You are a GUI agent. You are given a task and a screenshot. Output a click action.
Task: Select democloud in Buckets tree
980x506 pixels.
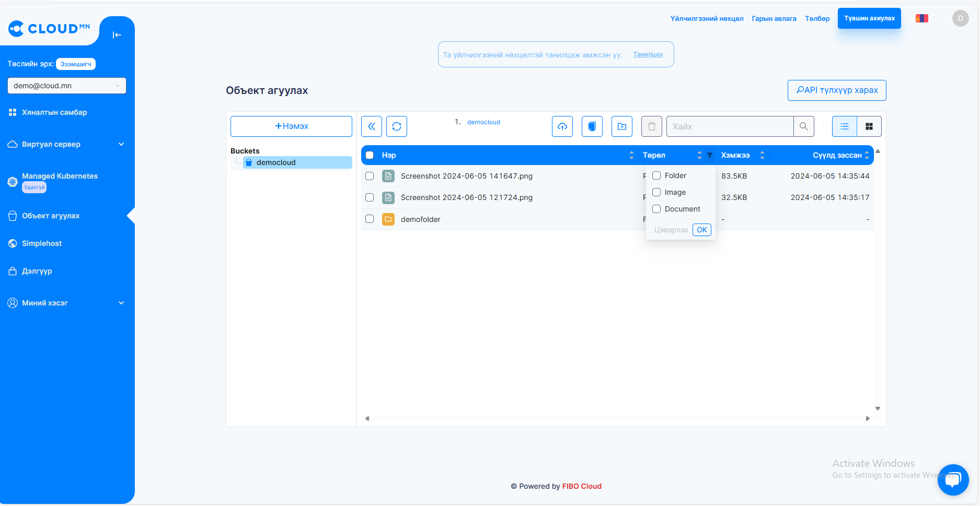[297, 162]
